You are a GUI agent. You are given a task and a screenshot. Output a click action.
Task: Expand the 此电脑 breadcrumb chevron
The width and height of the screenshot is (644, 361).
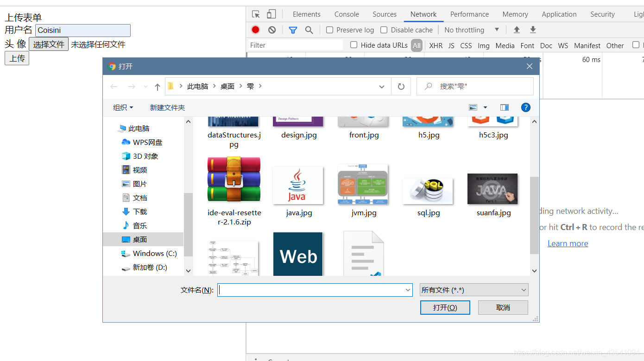pyautogui.click(x=214, y=86)
